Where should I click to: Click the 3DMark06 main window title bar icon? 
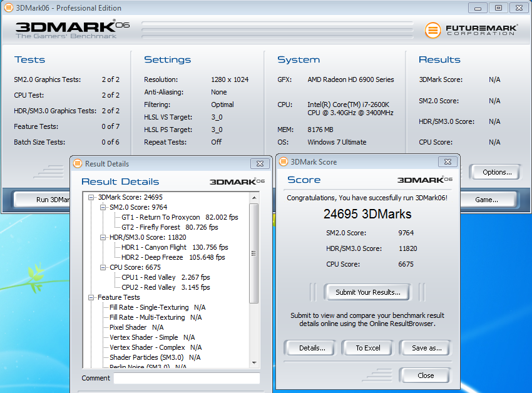(x=9, y=8)
